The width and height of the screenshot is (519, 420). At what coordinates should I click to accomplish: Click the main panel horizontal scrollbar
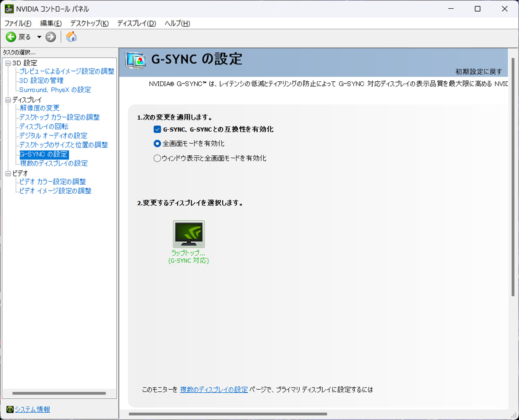(x=228, y=414)
